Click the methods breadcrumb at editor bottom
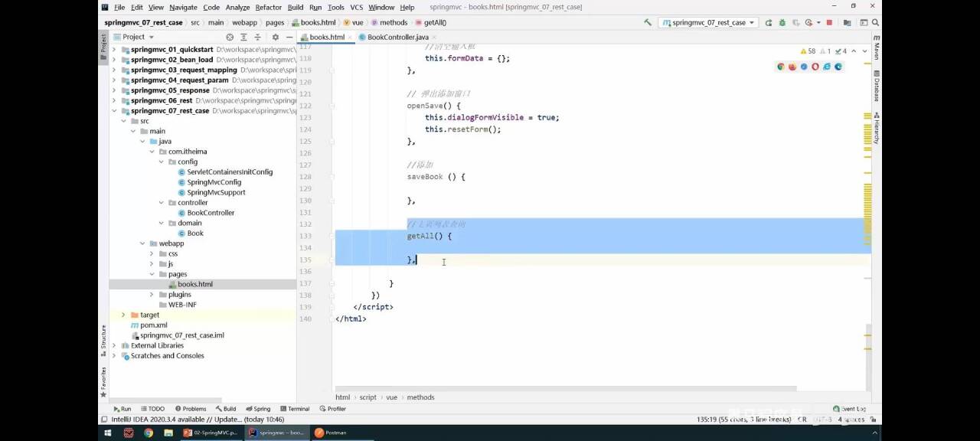Screen dimensions: 980x441 pyautogui.click(x=420, y=397)
